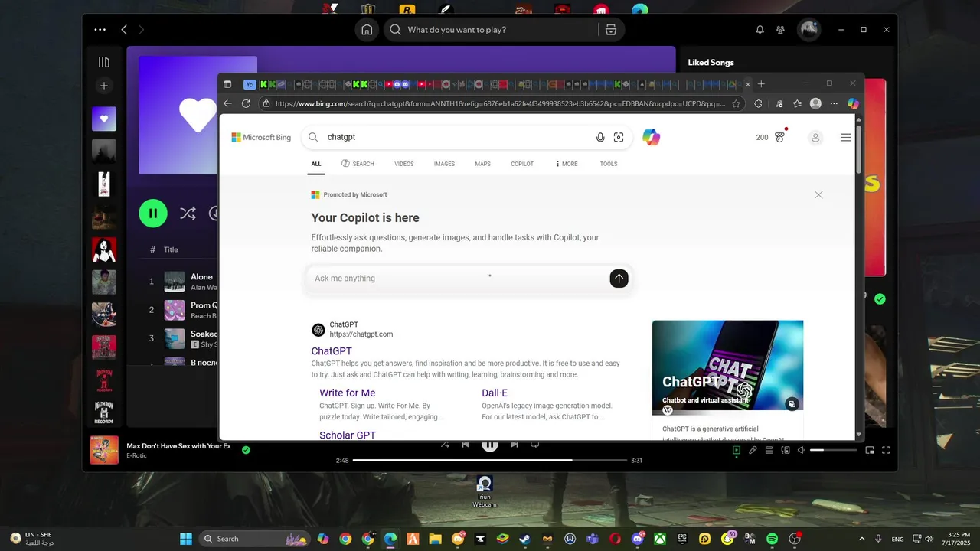Open Connect to a device icon

pos(786,451)
